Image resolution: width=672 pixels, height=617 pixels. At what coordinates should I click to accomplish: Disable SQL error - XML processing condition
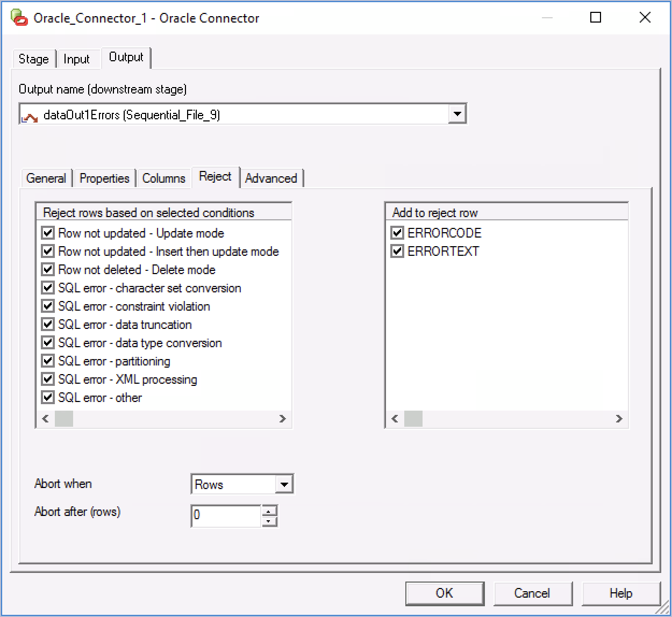click(48, 379)
